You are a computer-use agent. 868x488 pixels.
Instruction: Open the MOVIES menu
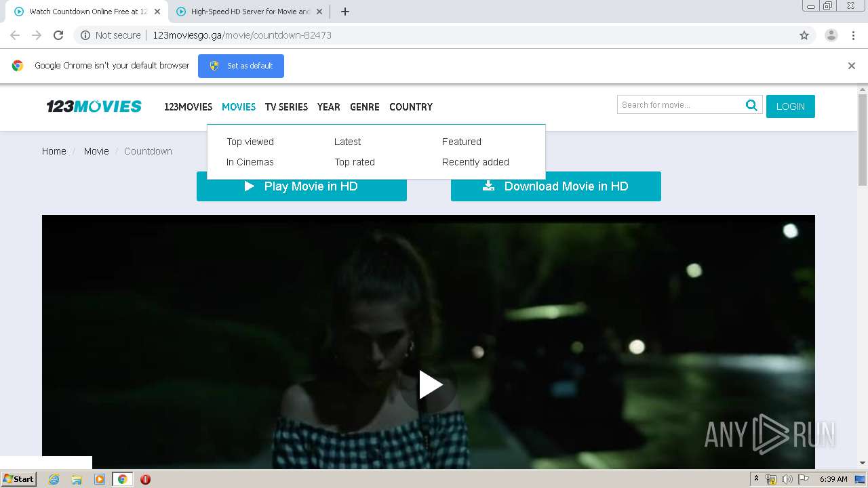[239, 107]
